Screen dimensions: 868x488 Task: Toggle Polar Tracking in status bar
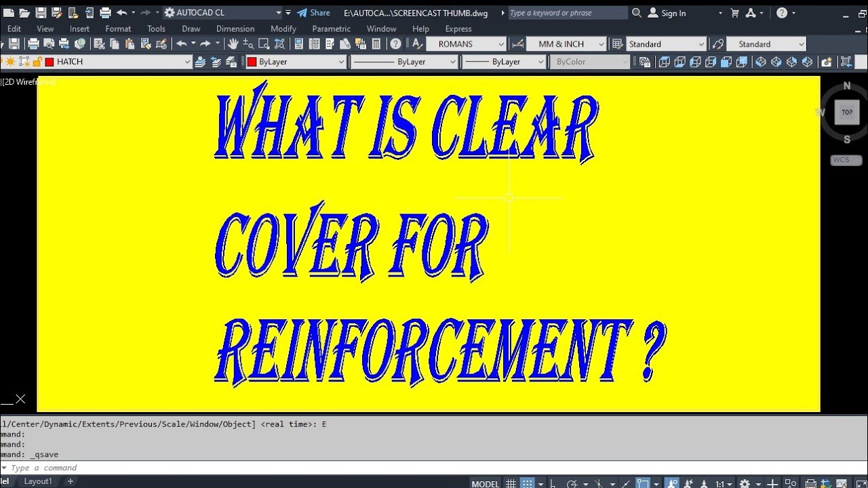click(x=572, y=483)
